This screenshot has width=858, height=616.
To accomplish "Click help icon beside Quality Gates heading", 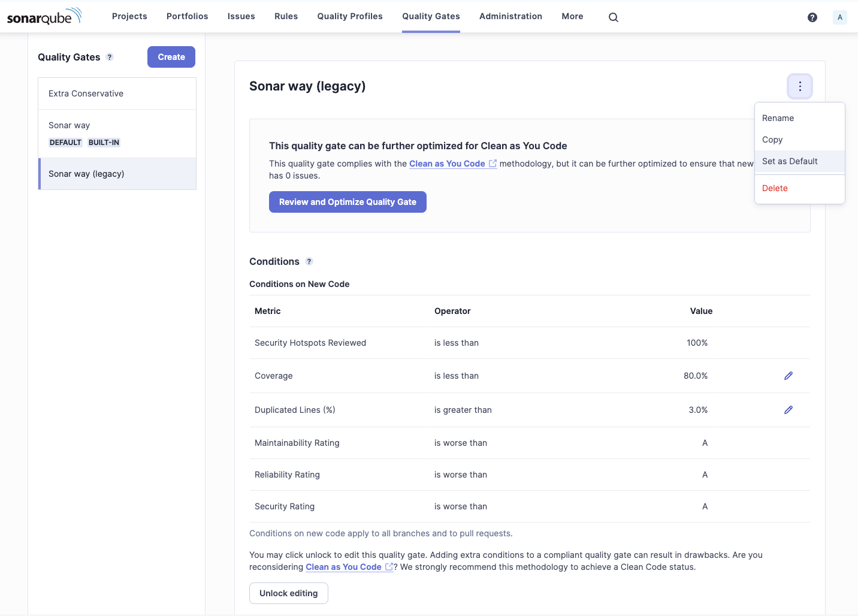I will [110, 58].
